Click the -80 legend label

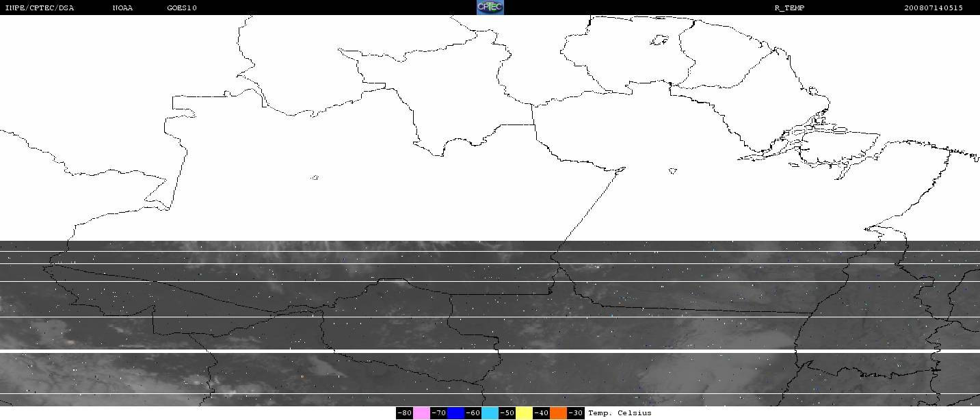point(404,413)
